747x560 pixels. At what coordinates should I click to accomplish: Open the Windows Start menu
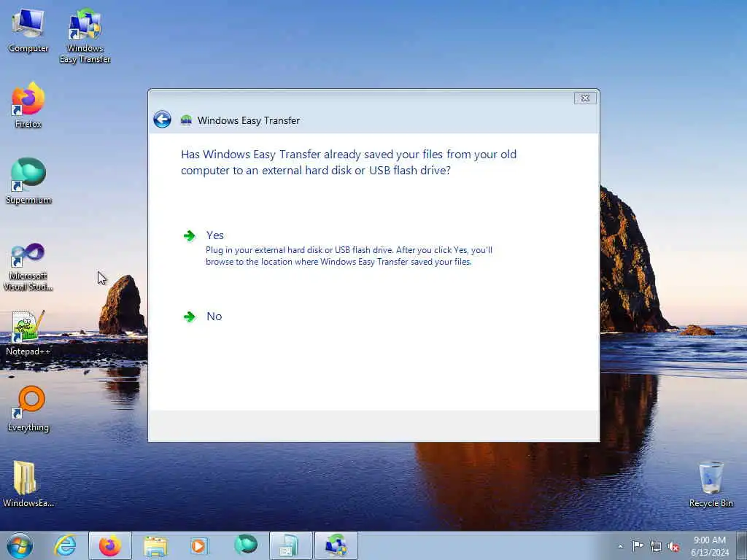20,545
